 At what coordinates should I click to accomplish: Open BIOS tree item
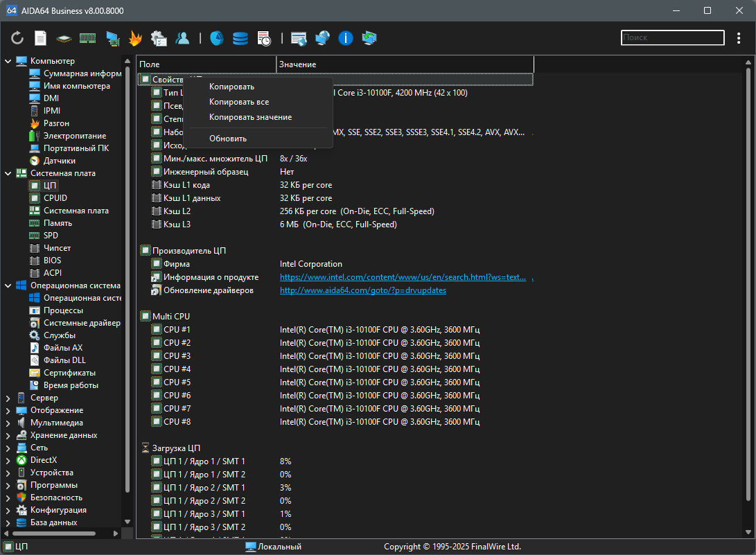pyautogui.click(x=52, y=261)
